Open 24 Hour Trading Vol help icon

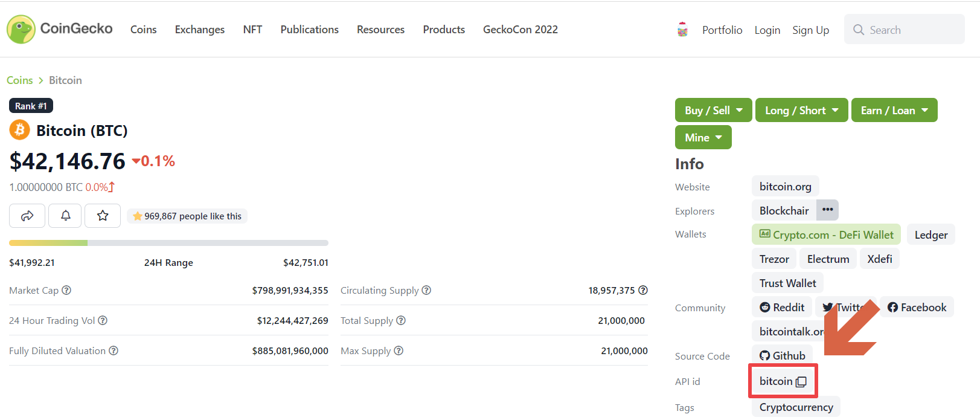point(103,320)
